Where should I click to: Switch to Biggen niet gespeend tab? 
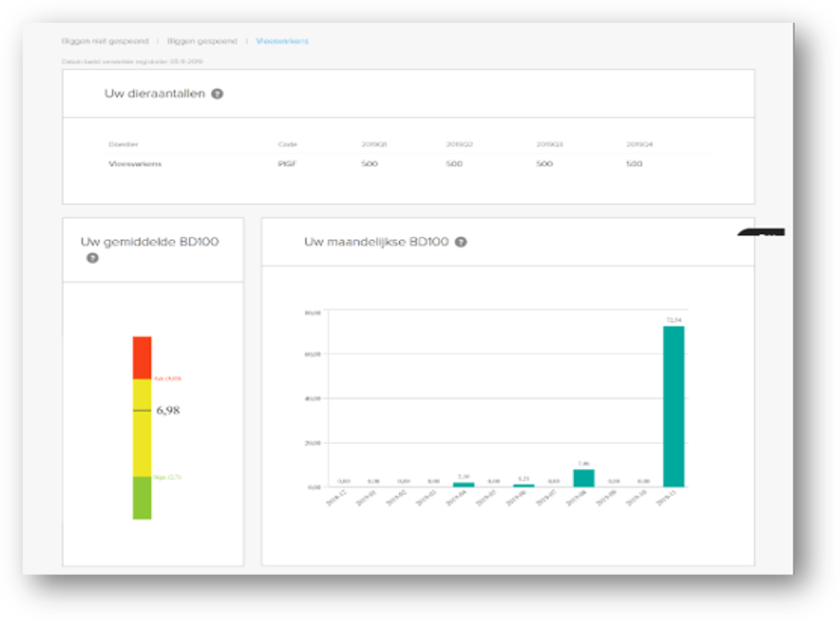(x=105, y=41)
